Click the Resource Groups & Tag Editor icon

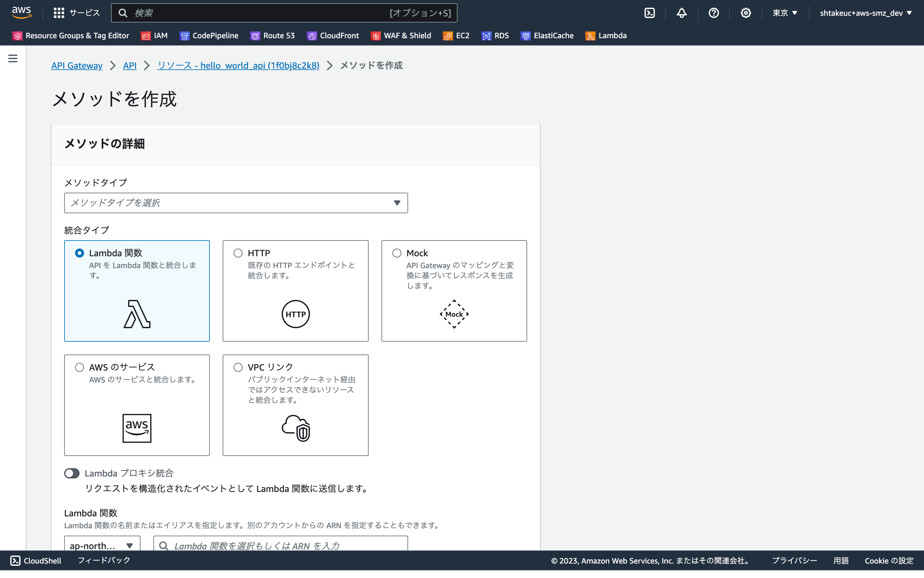(x=17, y=36)
